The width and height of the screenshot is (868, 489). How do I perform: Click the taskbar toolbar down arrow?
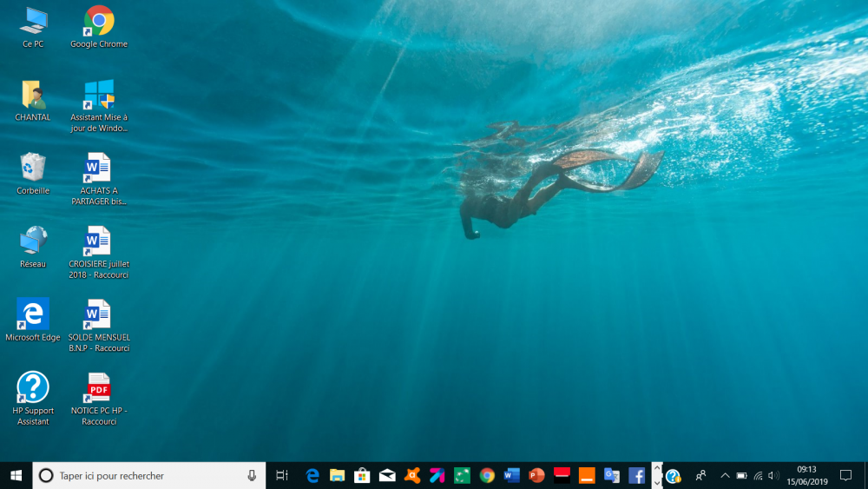(x=657, y=482)
